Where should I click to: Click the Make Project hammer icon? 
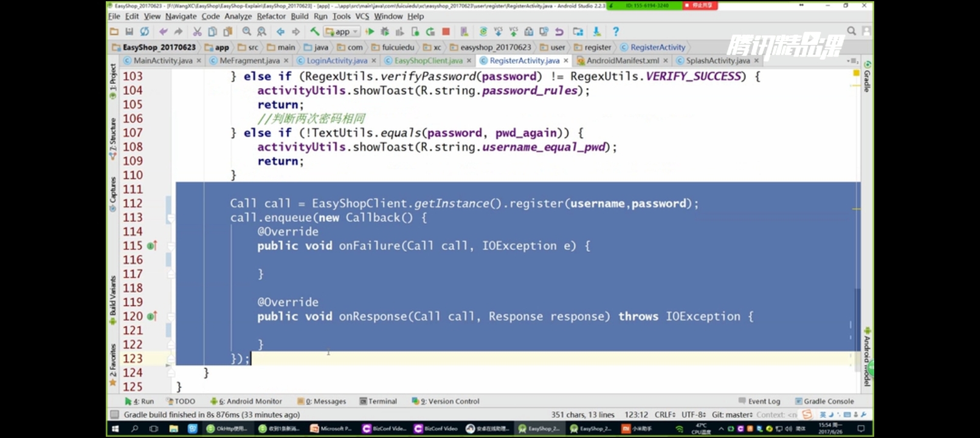314,32
